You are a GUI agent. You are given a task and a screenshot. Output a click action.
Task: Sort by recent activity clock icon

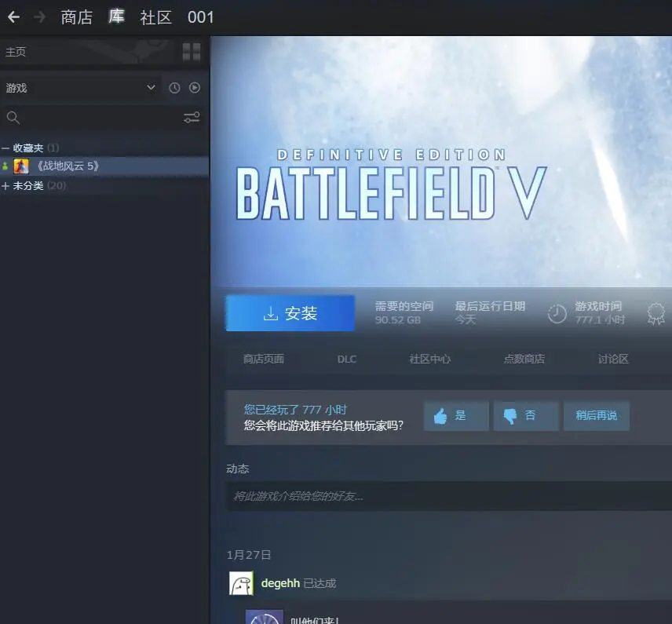[174, 88]
